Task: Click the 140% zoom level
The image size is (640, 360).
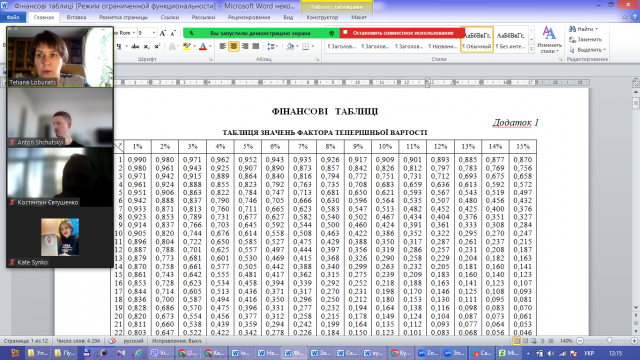Action: point(566,341)
